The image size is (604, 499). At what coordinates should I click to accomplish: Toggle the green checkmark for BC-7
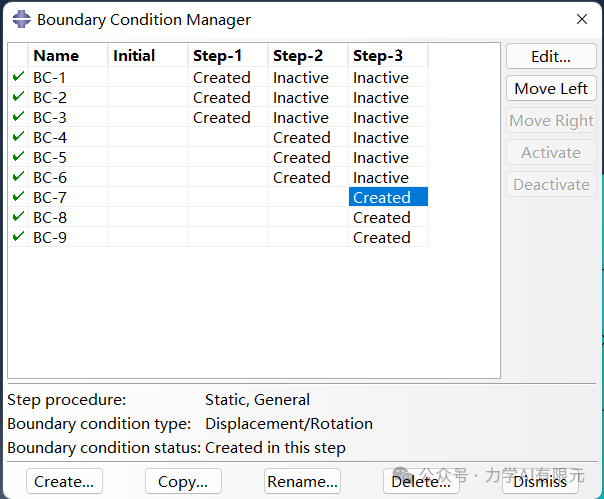[x=18, y=197]
